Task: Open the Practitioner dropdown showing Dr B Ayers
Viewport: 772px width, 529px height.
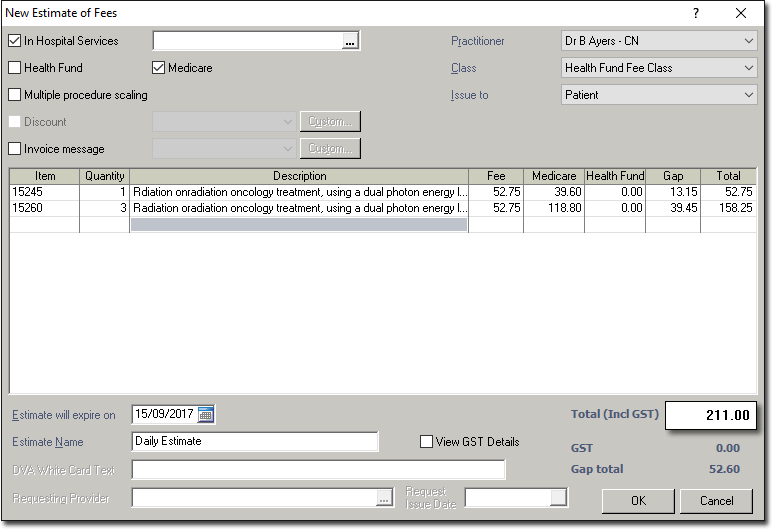Action: click(x=659, y=41)
